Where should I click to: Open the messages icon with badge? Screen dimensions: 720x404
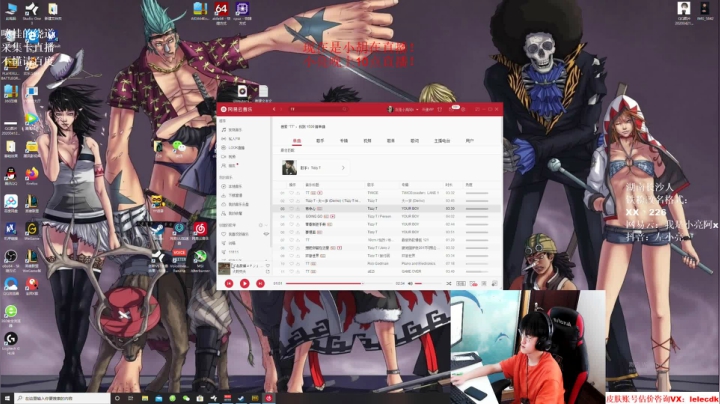pos(452,109)
